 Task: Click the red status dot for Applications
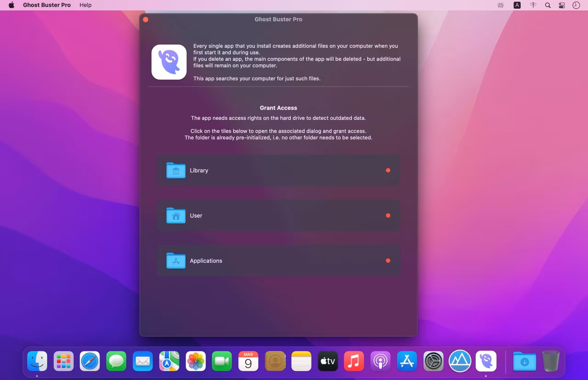click(x=388, y=261)
